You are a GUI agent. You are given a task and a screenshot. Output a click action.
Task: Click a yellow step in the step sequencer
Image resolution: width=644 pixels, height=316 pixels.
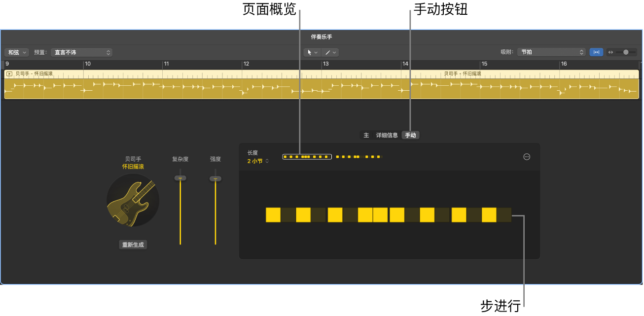click(x=272, y=215)
